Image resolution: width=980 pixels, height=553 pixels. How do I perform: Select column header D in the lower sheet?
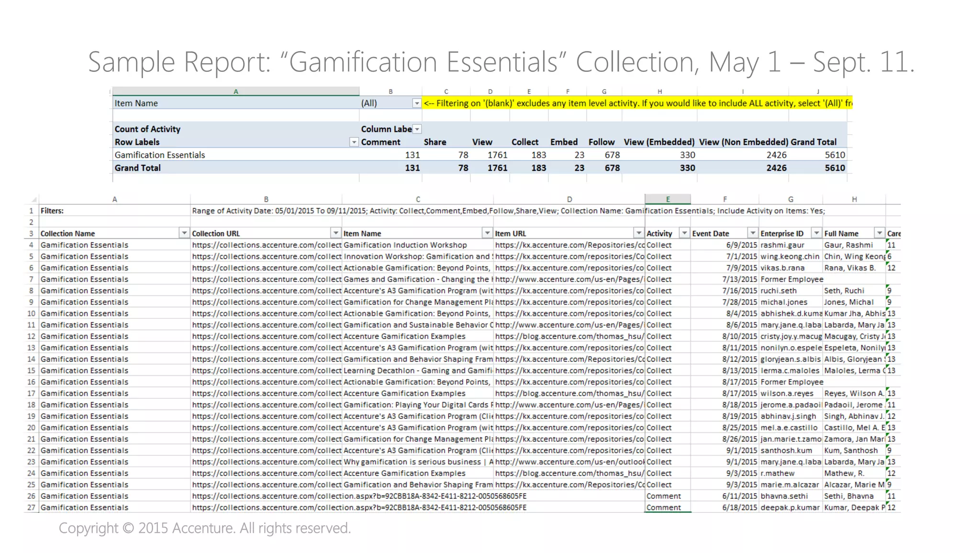coord(569,199)
